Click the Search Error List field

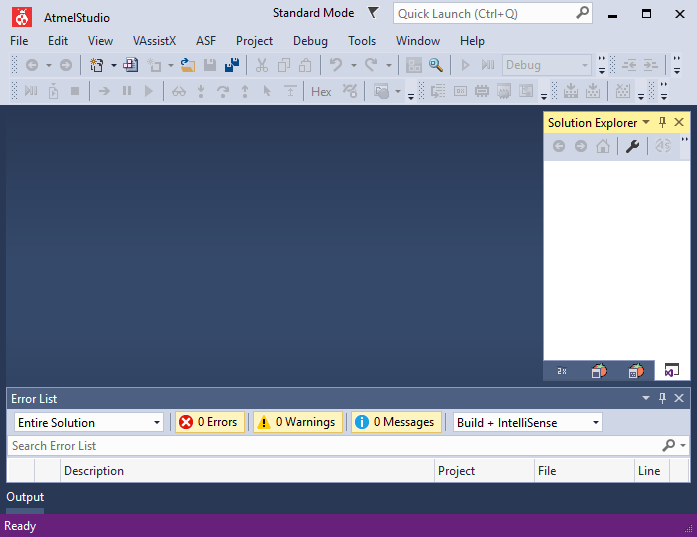coord(330,446)
